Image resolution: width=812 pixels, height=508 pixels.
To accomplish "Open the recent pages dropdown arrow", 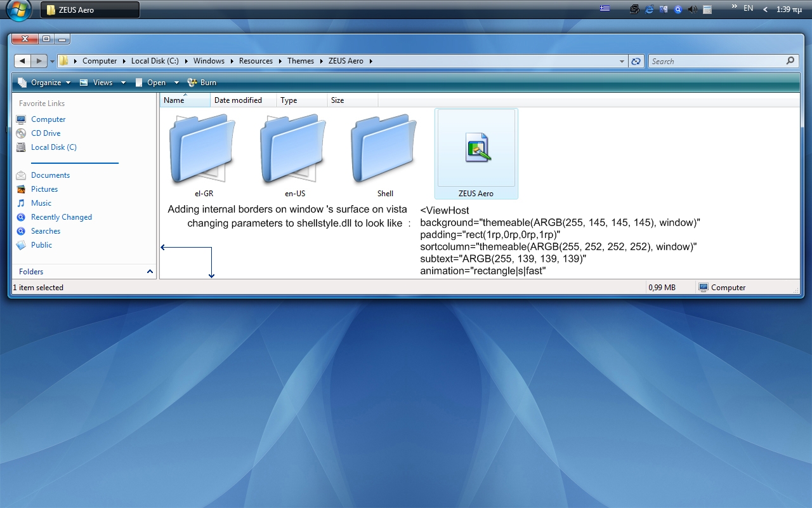I will click(x=53, y=62).
